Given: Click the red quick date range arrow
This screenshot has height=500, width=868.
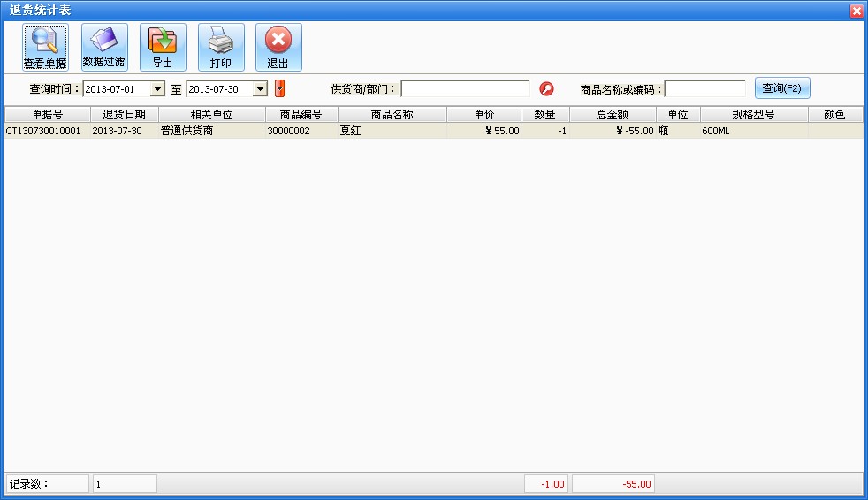Looking at the screenshot, I should 279,88.
